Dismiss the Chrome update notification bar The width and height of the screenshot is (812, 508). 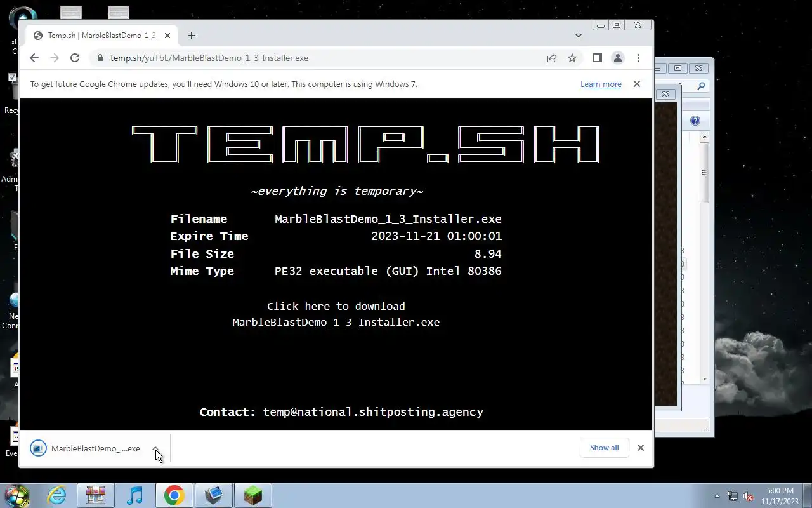click(x=637, y=84)
